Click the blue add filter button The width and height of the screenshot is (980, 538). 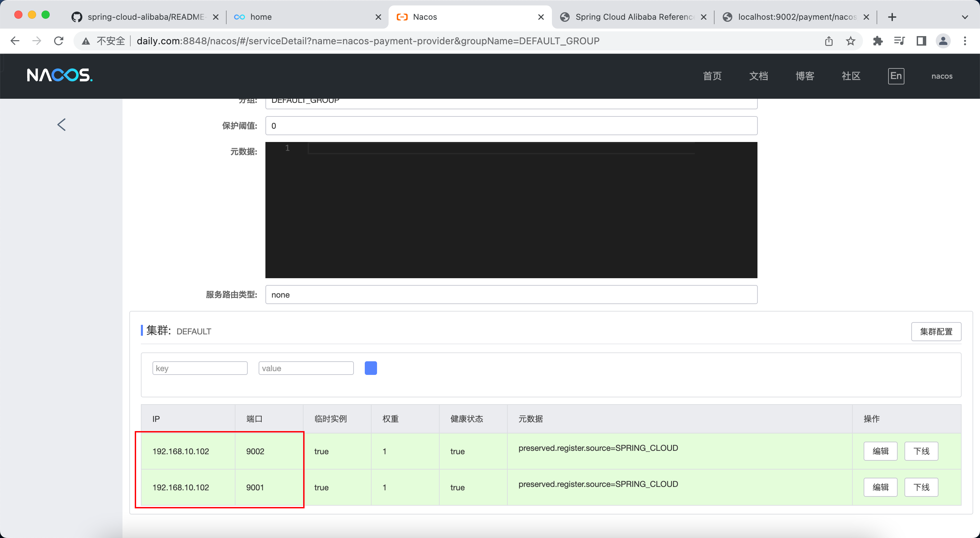click(371, 368)
